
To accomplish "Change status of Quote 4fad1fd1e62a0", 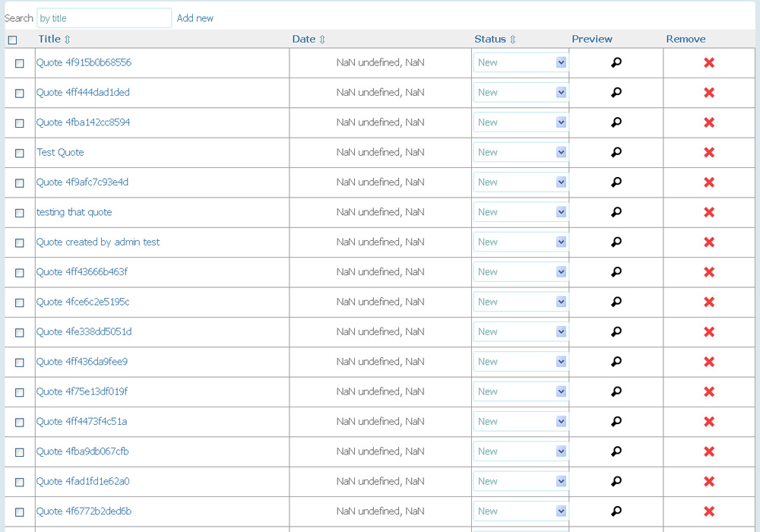I will click(x=521, y=482).
